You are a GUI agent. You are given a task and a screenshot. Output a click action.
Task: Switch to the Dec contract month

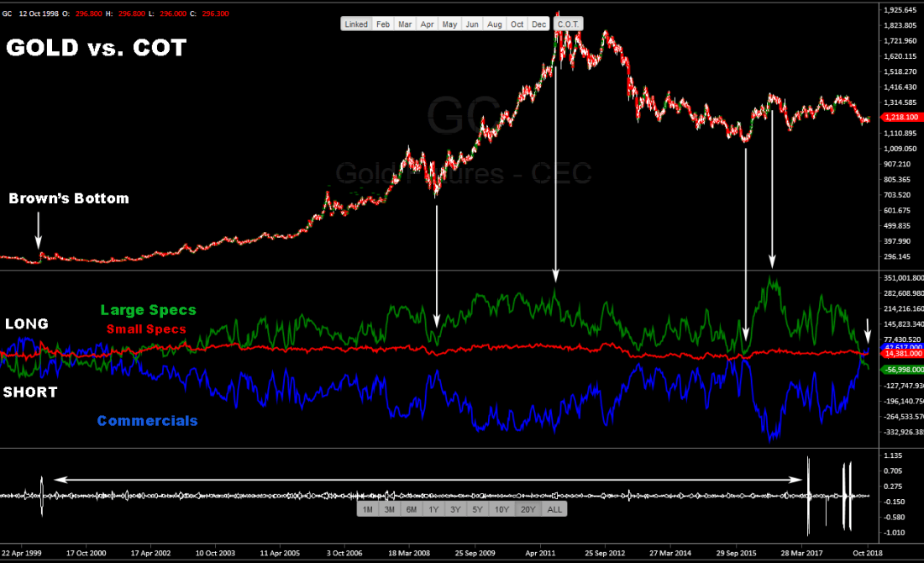538,24
